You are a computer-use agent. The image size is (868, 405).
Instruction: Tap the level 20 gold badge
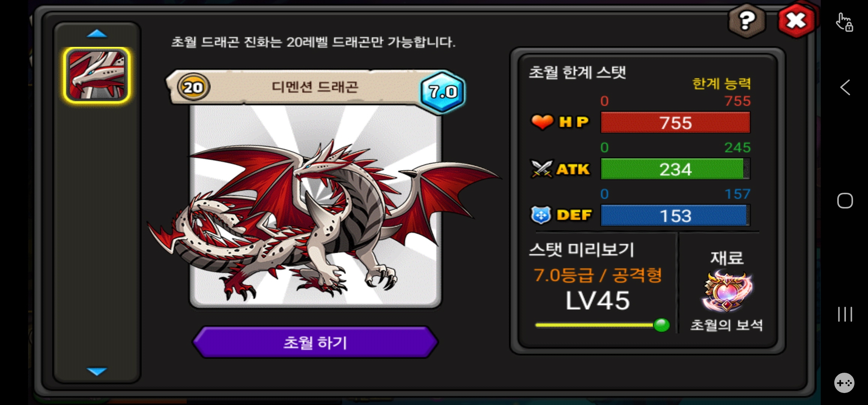(193, 87)
